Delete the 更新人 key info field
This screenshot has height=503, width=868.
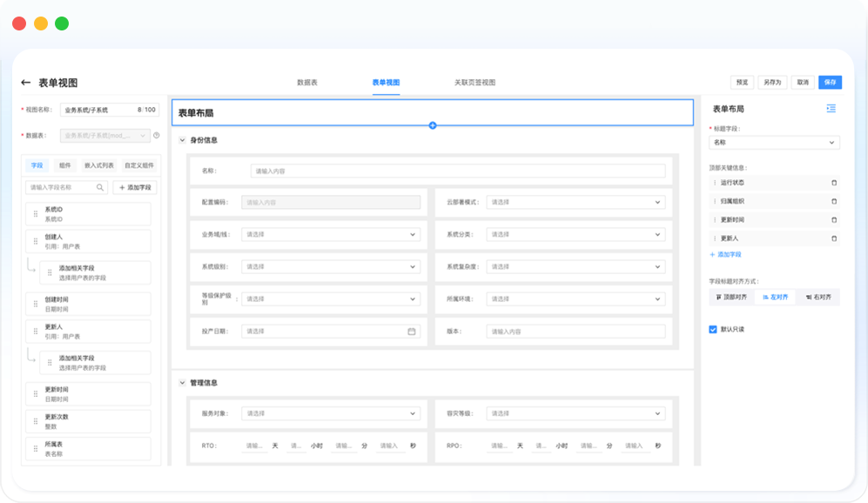[834, 238]
